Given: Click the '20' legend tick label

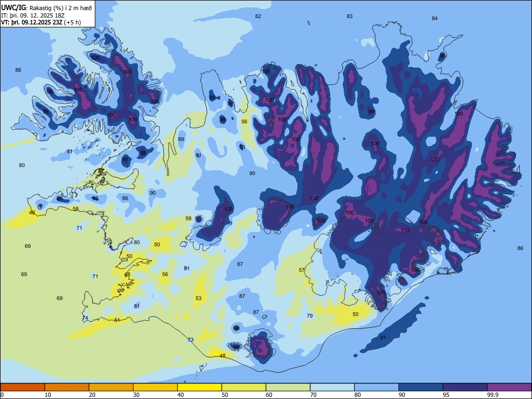Looking at the screenshot, I should [x=92, y=395].
